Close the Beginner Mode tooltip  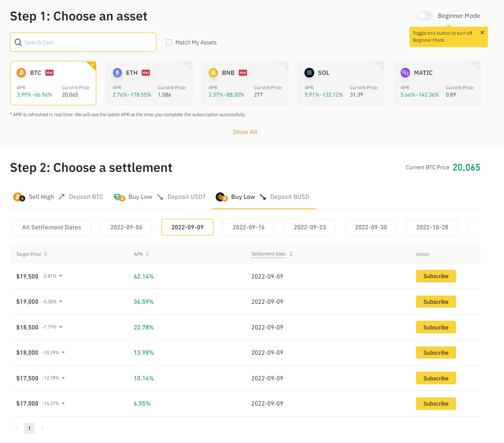[482, 33]
